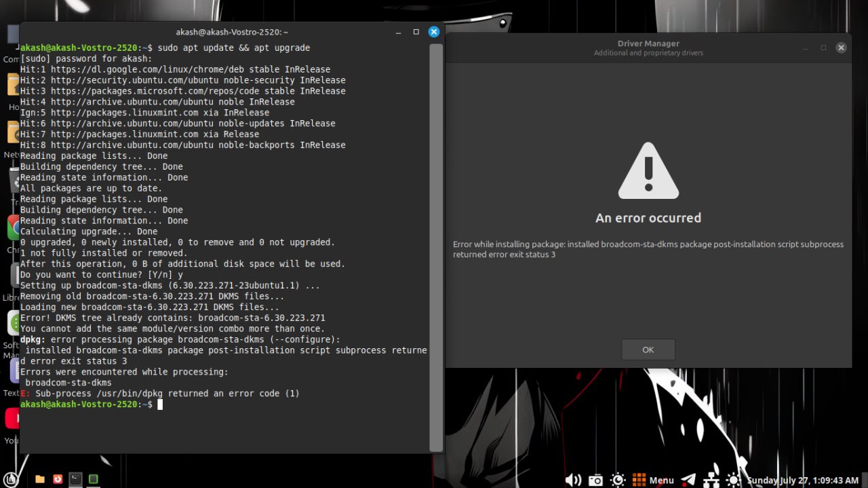The height and width of the screenshot is (488, 868).
Task: Open the YouTube desktop icon
Action: (12, 418)
